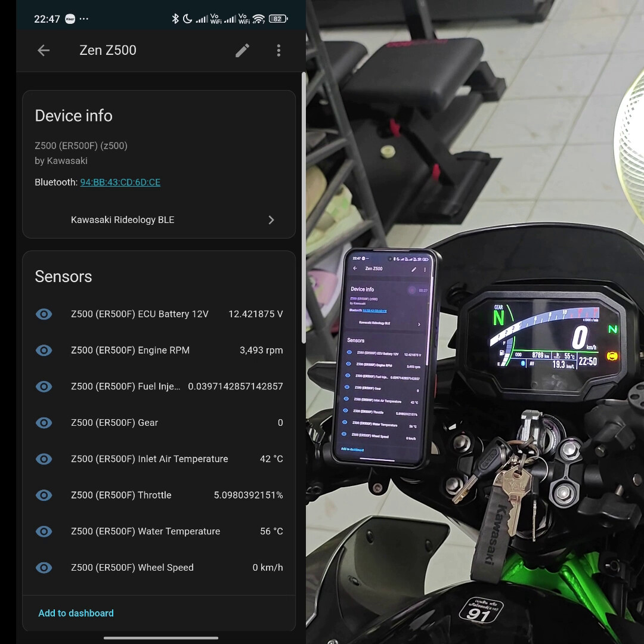Toggle eye icon for Inlet Air Temperature
The image size is (644, 644).
coord(44,459)
